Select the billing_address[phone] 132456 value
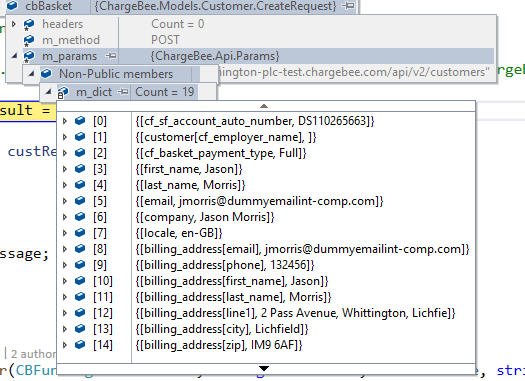 point(225,265)
